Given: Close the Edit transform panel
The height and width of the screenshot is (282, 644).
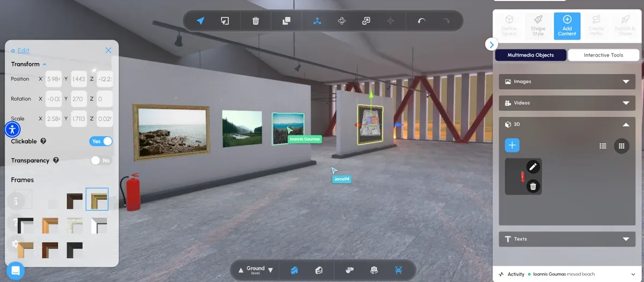Looking at the screenshot, I should tap(108, 50).
